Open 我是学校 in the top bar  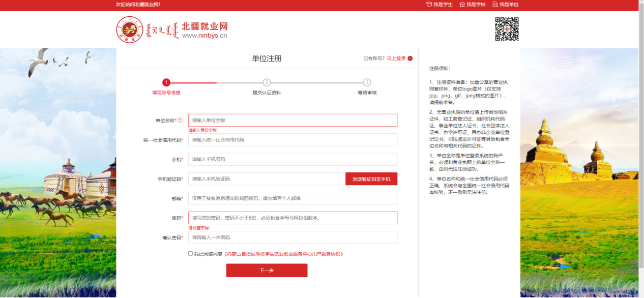click(472, 5)
